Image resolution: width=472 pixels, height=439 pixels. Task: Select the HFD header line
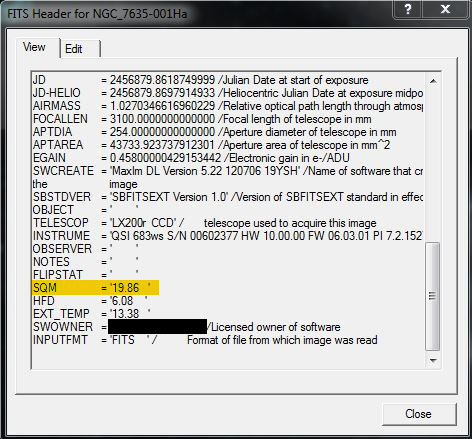(90, 301)
